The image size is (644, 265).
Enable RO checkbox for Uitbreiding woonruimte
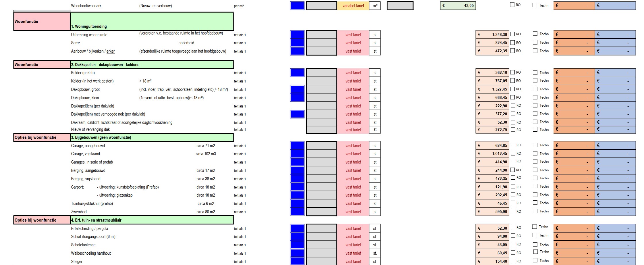point(512,34)
